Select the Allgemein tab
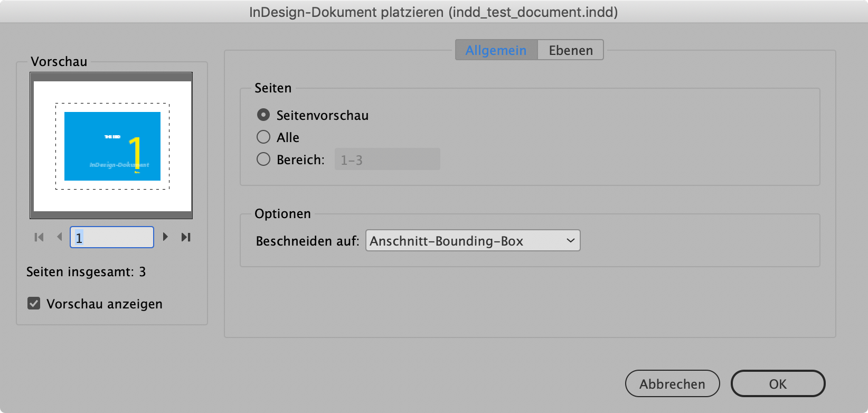 click(495, 50)
